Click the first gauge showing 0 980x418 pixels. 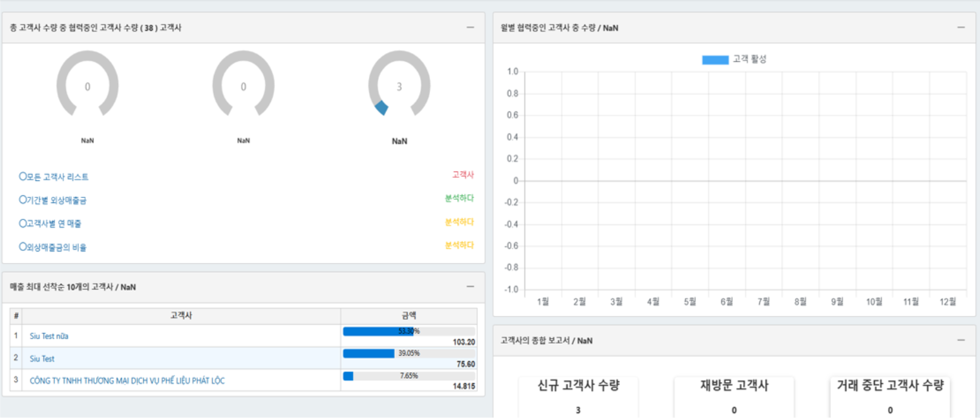tap(88, 86)
